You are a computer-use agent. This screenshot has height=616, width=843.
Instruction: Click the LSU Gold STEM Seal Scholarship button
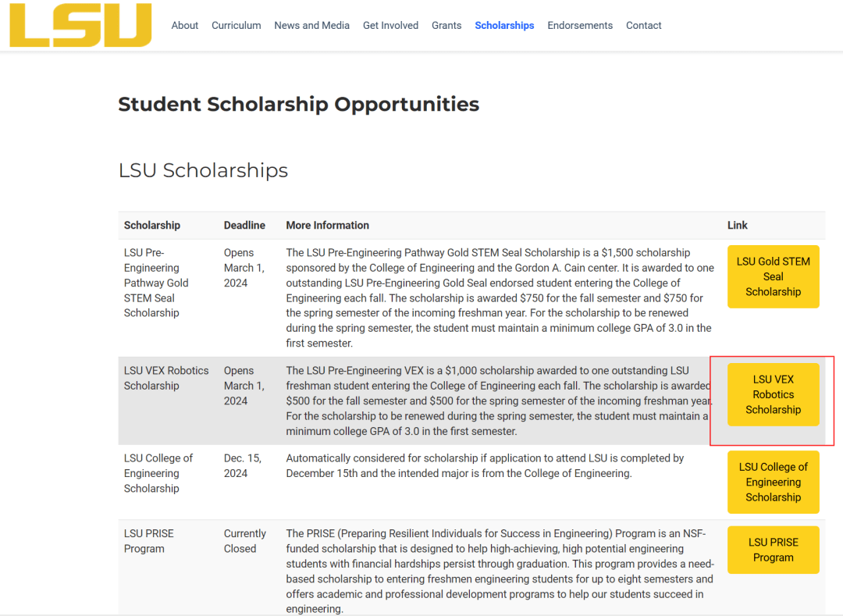click(773, 276)
